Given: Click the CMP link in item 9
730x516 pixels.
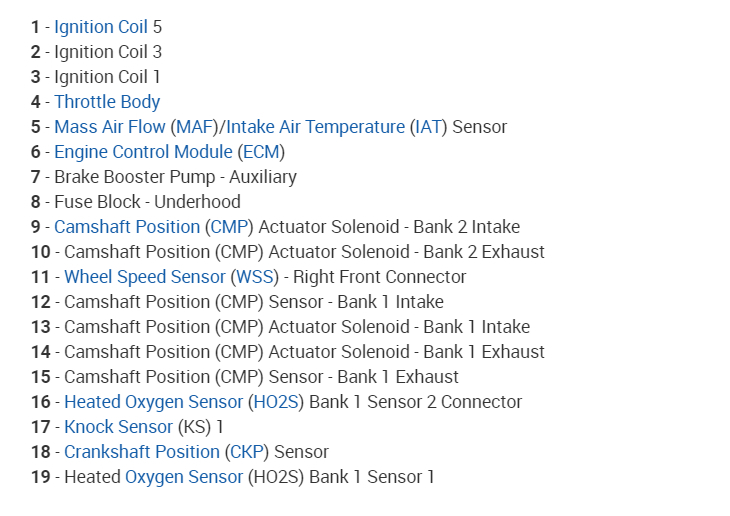Looking at the screenshot, I should coord(229,227).
